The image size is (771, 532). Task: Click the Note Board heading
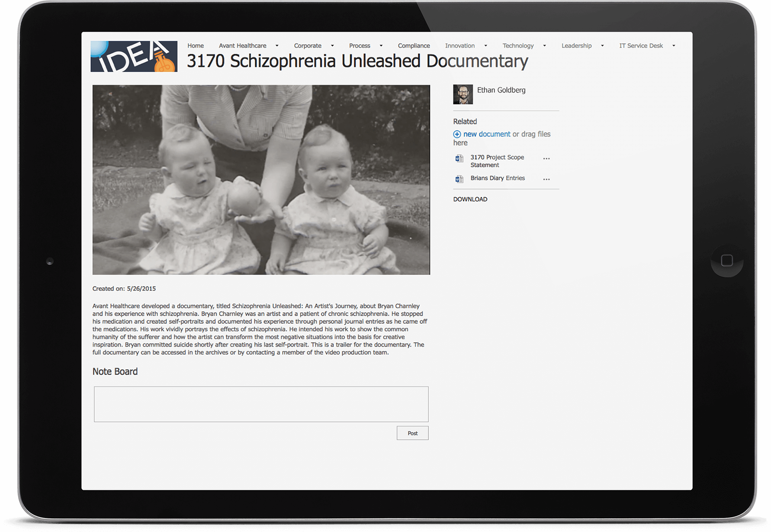(x=115, y=372)
